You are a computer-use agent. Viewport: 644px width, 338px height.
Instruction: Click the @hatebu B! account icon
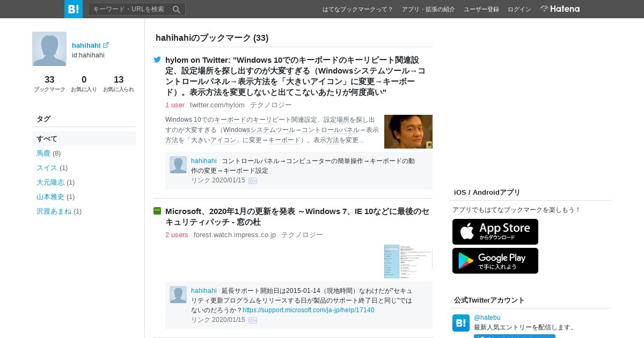(461, 323)
